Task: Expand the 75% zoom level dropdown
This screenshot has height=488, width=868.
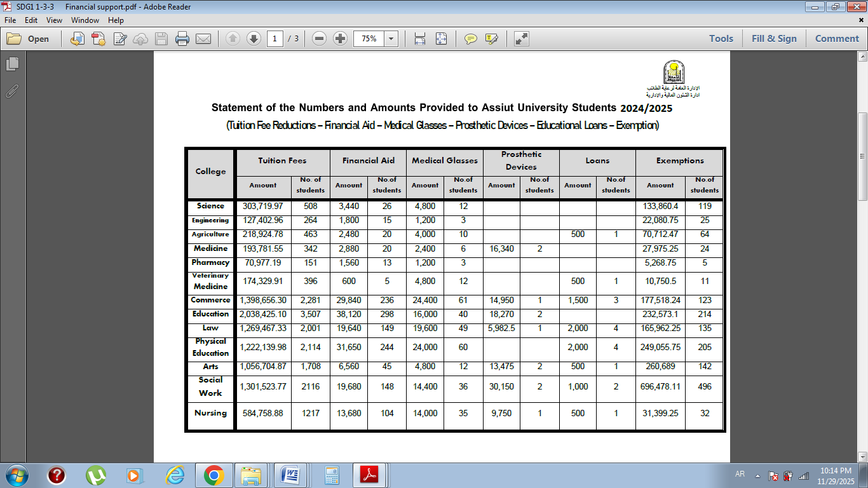Action: 391,39
